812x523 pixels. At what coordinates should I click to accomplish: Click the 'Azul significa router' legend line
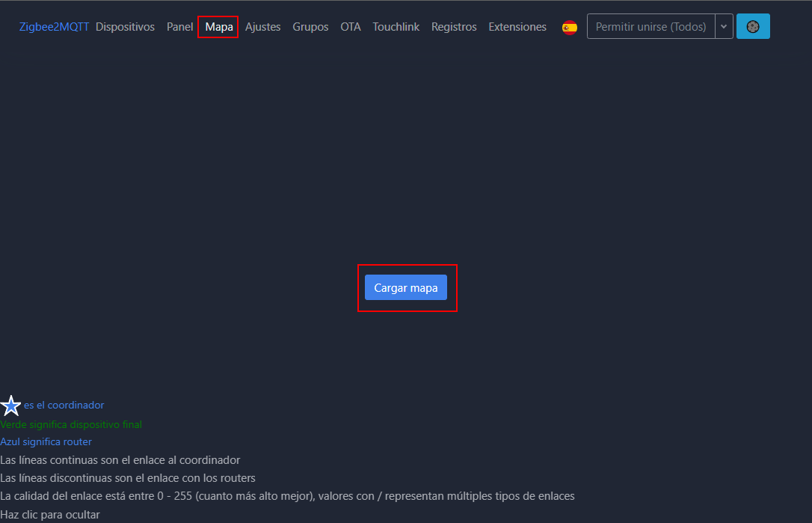pos(46,442)
